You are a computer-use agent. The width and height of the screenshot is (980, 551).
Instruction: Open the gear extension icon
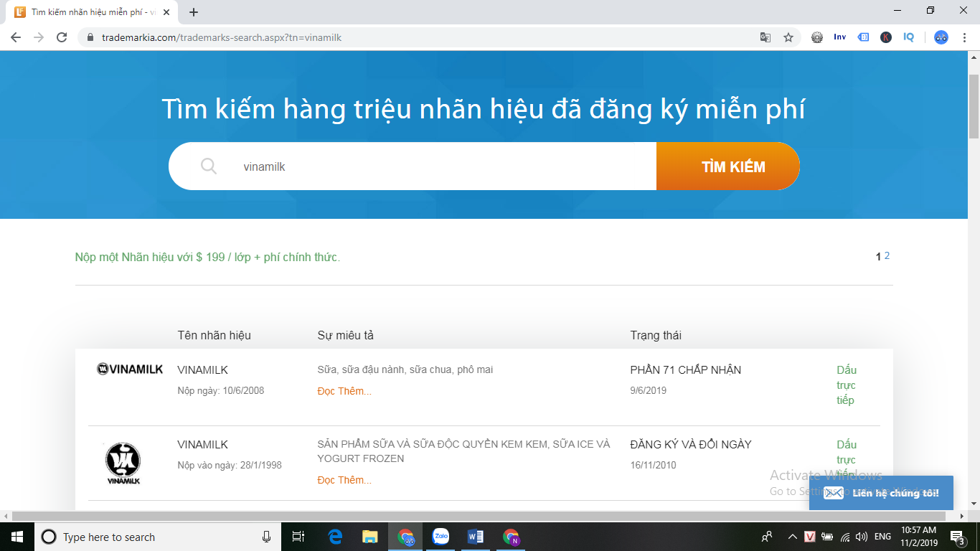tap(817, 37)
